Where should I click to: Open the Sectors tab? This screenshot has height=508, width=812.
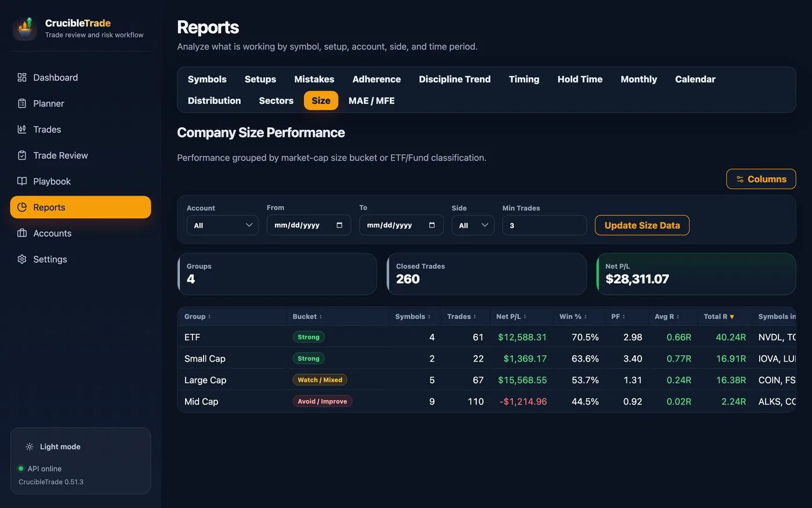click(x=276, y=100)
